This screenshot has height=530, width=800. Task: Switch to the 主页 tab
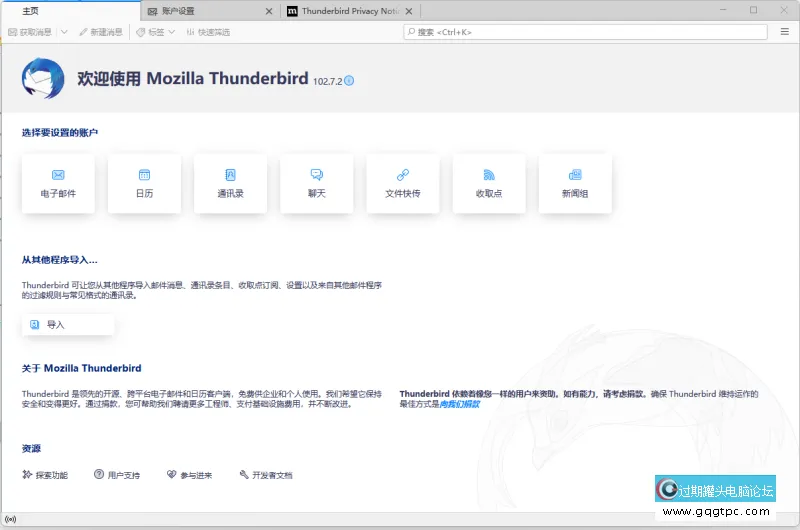pyautogui.click(x=70, y=11)
